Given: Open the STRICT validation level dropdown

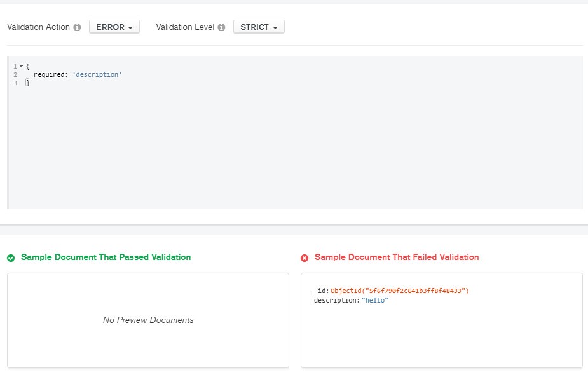Looking at the screenshot, I should 259,27.
